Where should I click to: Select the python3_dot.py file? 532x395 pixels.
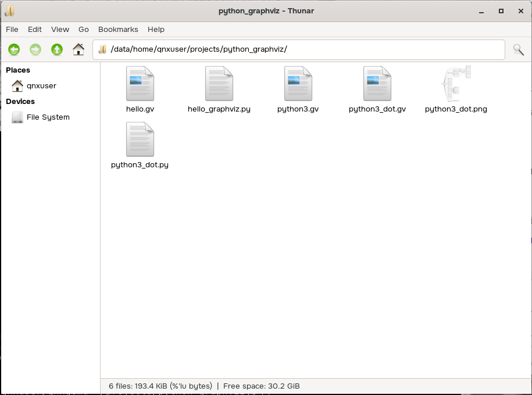140,140
